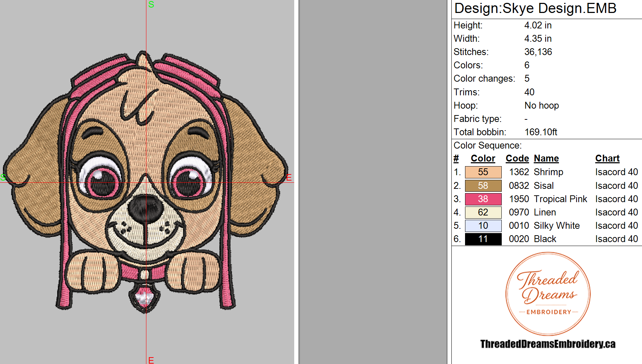
Task: Click the Design:Skye Design.EMB title
Action: [536, 8]
